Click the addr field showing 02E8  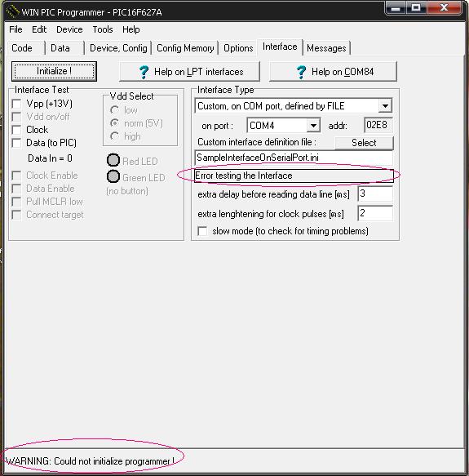pyautogui.click(x=378, y=125)
